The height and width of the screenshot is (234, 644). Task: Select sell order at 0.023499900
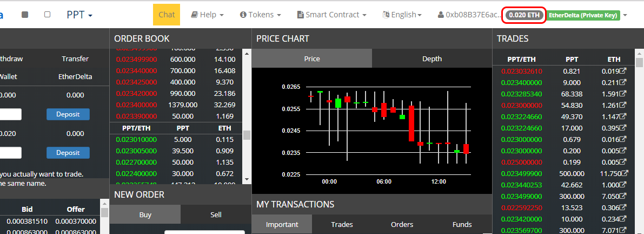pos(176,59)
